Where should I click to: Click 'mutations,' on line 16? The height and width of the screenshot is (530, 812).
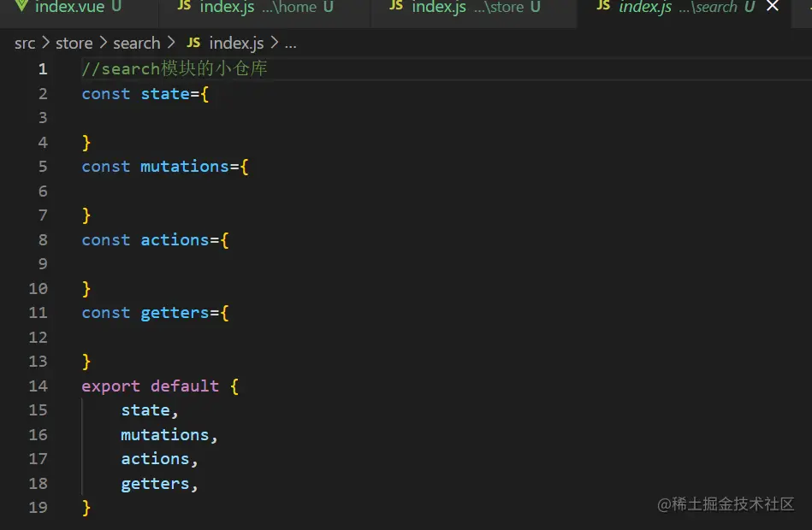[x=169, y=435]
